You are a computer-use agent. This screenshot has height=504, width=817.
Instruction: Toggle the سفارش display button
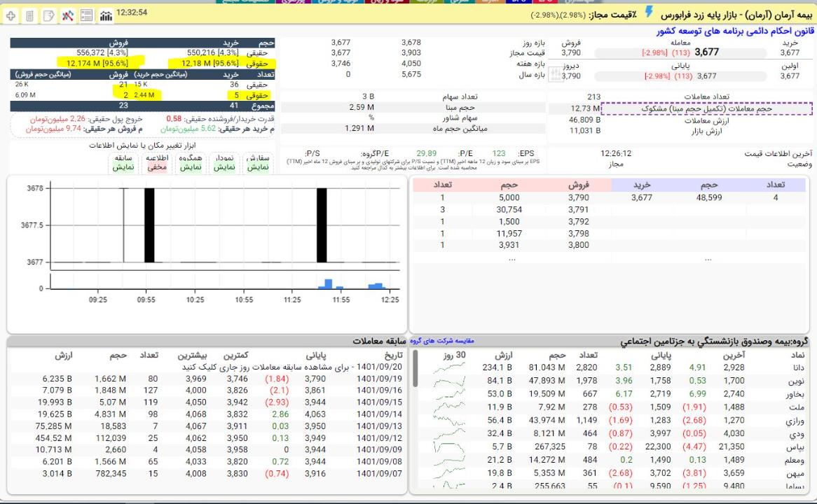[x=258, y=163]
